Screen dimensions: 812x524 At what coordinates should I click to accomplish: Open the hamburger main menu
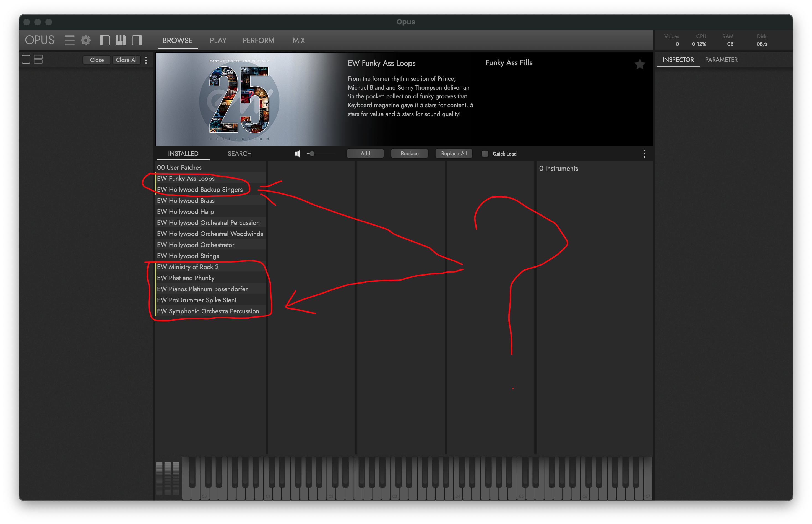pyautogui.click(x=69, y=41)
